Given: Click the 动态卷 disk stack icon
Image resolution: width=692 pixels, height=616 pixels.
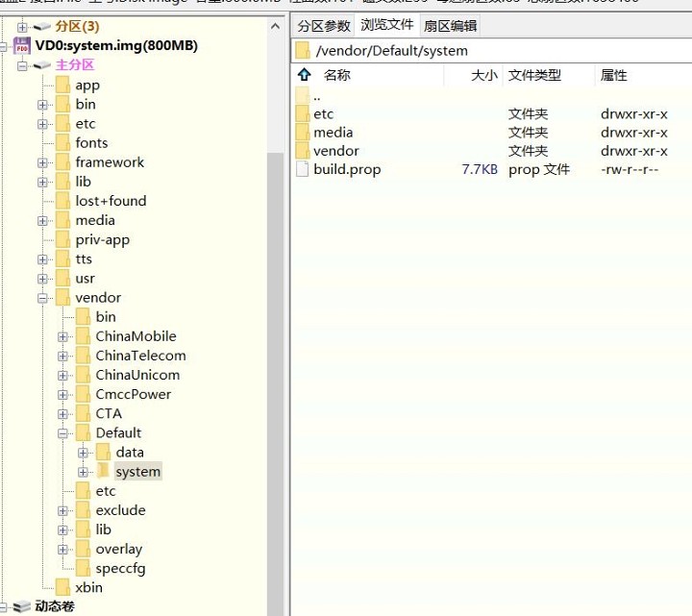Looking at the screenshot, I should coord(21,606).
